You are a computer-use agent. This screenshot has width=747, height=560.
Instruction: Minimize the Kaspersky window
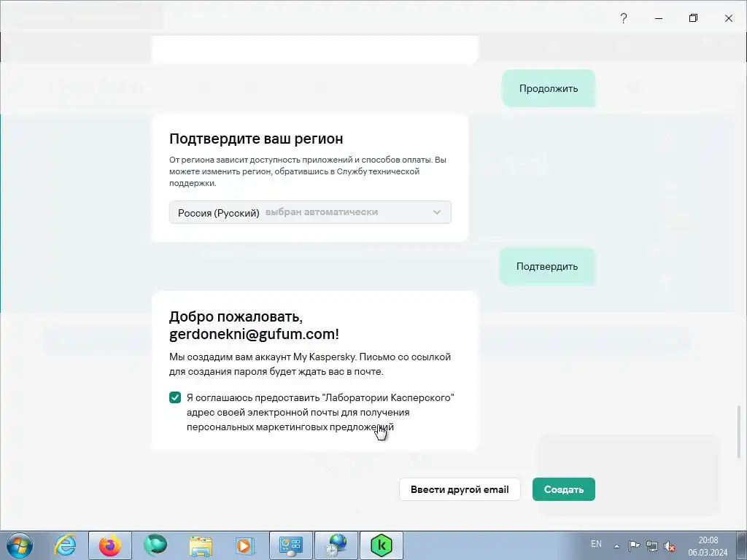[x=659, y=18]
